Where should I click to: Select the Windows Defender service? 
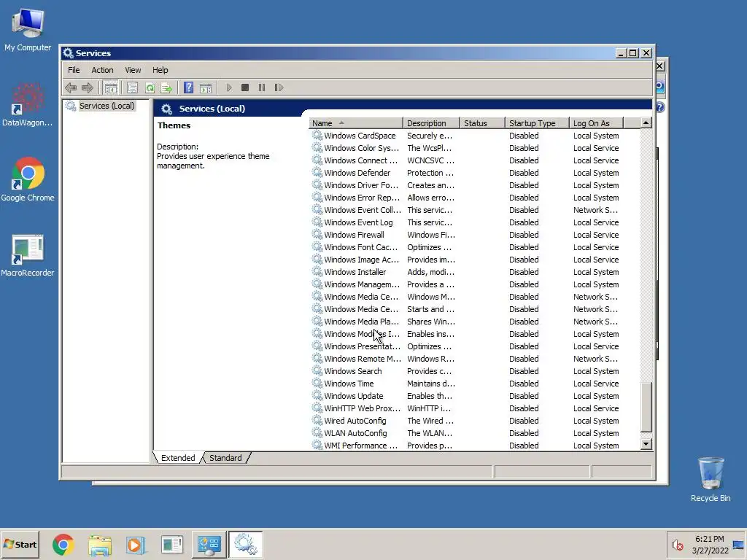[x=474, y=173]
